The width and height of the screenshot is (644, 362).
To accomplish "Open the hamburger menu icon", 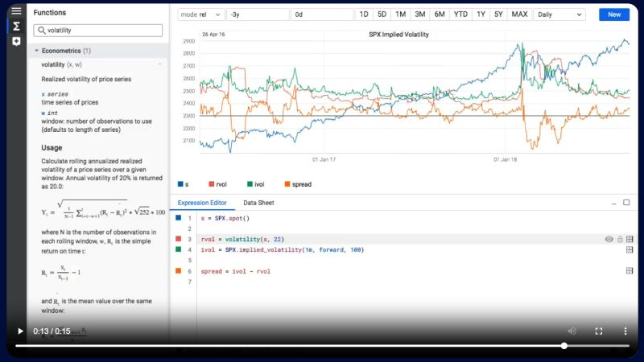I will point(16,11).
